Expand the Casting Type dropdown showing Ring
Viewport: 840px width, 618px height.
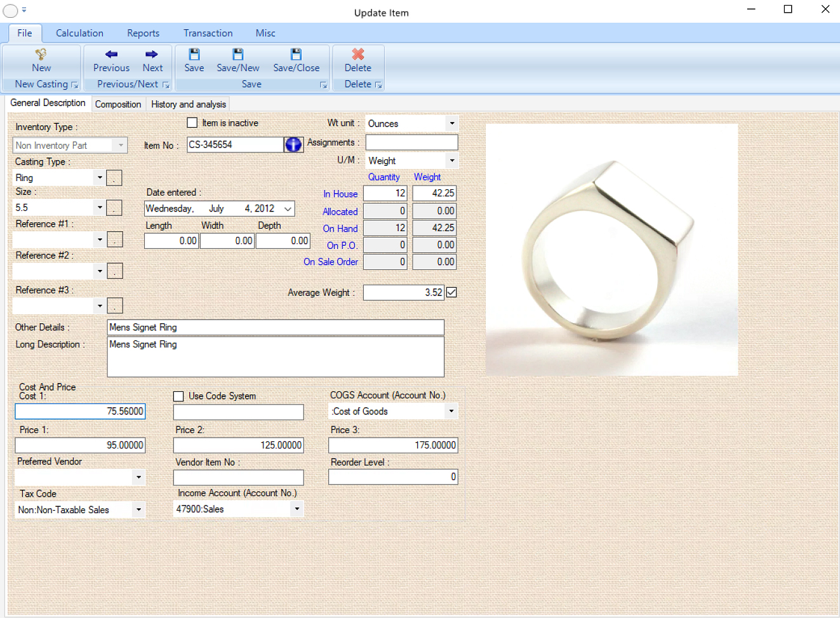point(100,178)
